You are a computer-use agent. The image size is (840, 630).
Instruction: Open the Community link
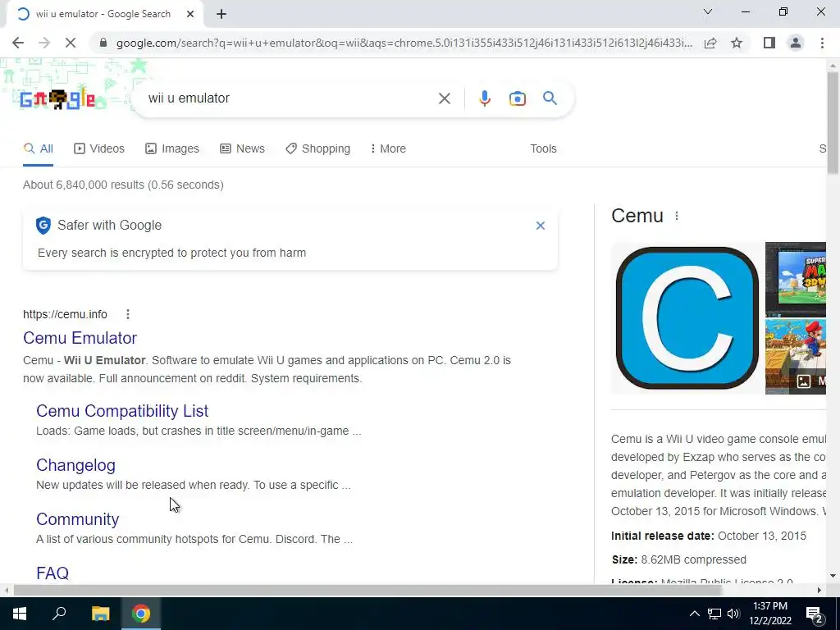(78, 519)
